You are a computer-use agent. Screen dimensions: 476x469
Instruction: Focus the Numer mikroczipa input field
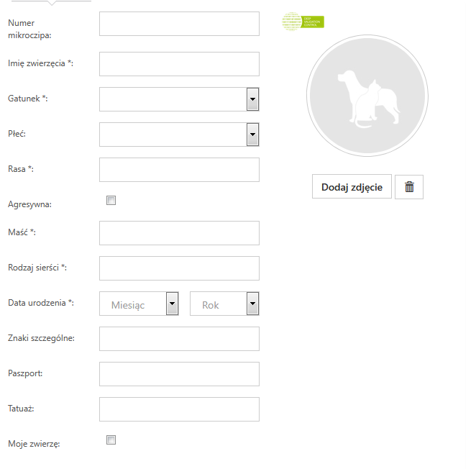pos(179,24)
